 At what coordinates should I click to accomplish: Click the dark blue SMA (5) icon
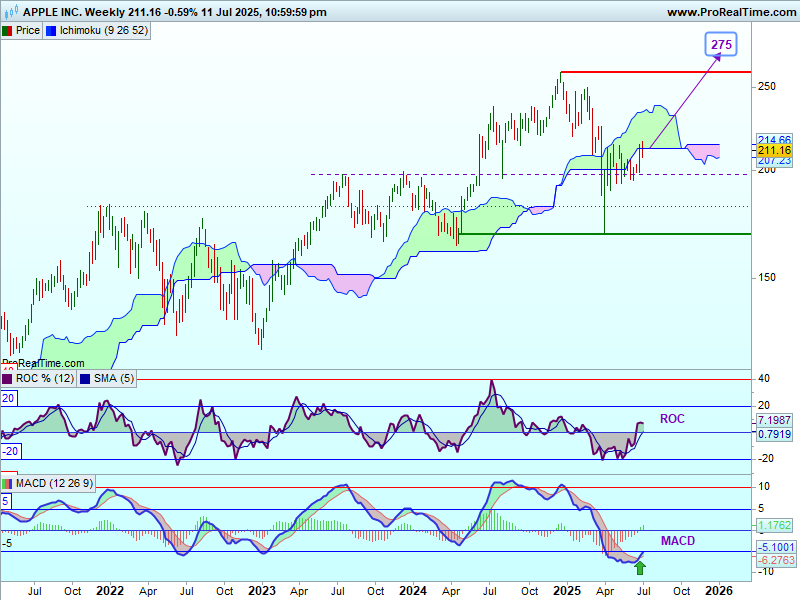point(85,378)
